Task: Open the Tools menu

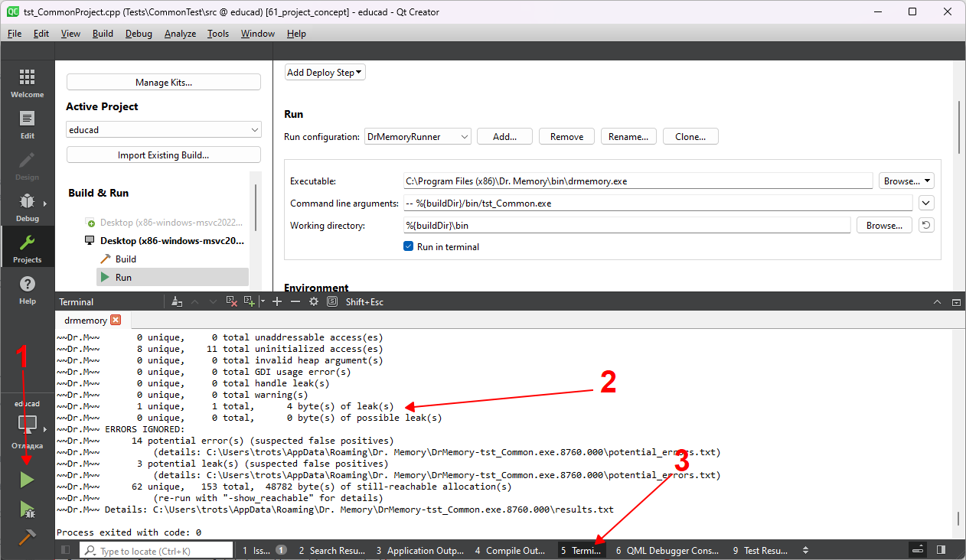Action: [218, 34]
